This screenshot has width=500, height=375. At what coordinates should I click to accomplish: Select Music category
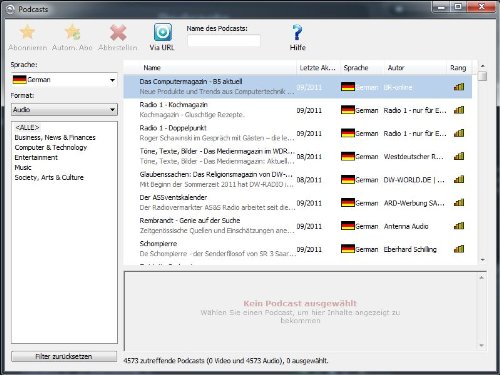tap(23, 167)
